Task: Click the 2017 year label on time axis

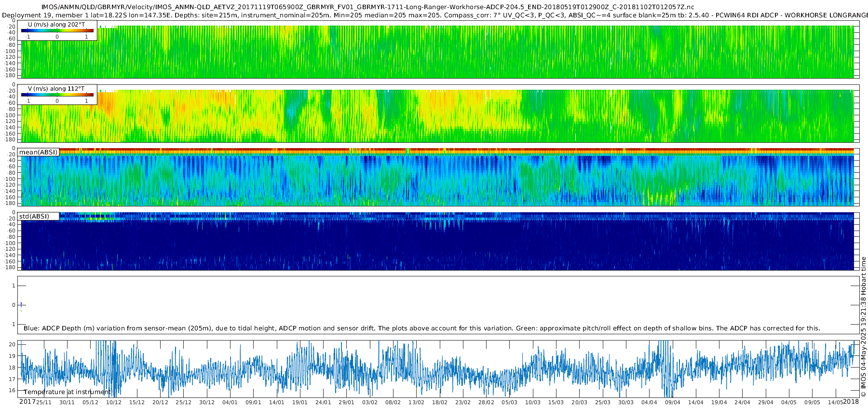Action: pos(27,402)
